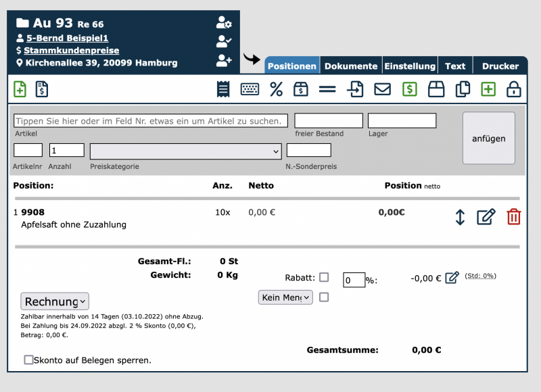Click the add user icon in header

(x=224, y=61)
